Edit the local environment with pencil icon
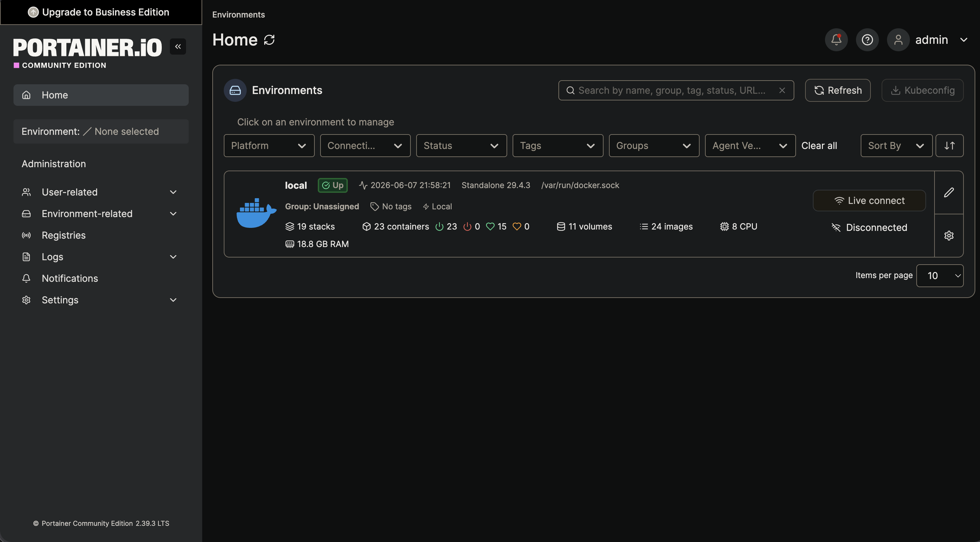Image resolution: width=980 pixels, height=542 pixels. 949,192
